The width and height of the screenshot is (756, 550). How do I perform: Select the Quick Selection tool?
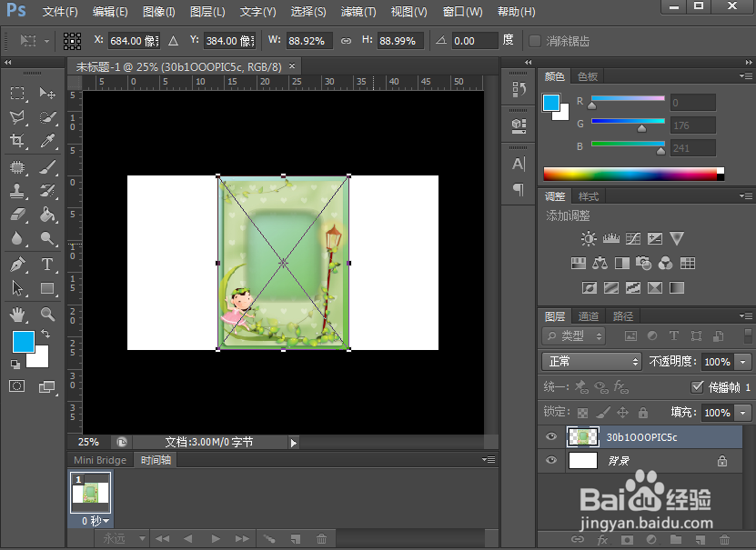tap(47, 117)
